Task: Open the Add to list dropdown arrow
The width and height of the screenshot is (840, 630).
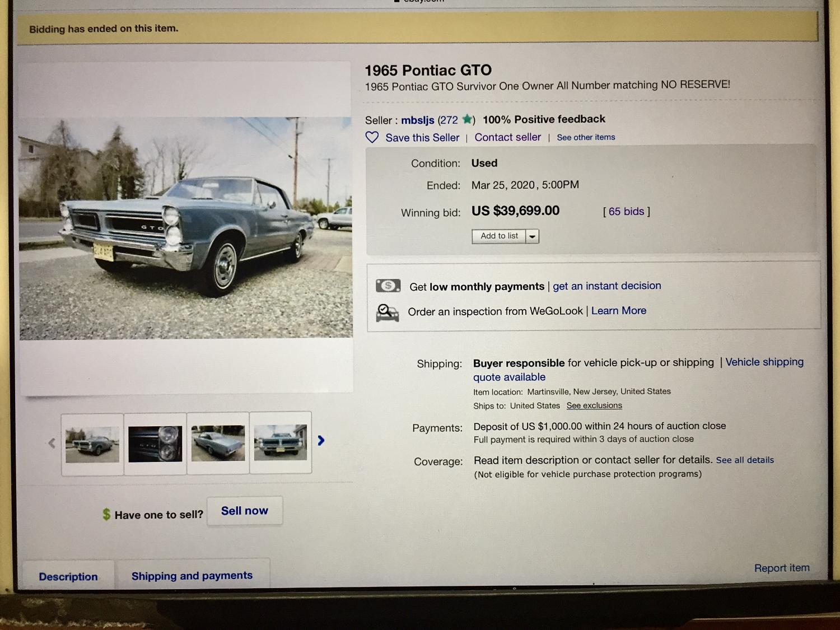Action: click(532, 236)
